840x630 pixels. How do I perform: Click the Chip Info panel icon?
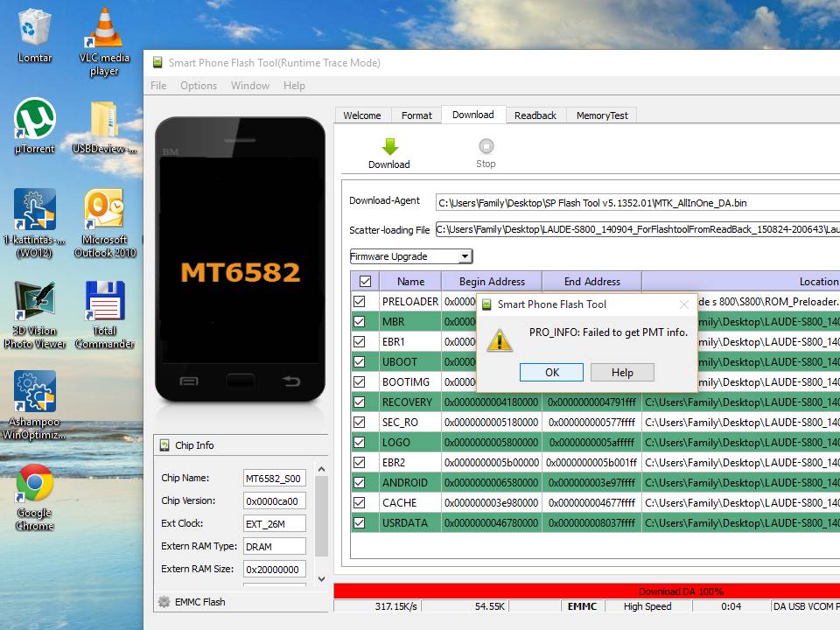pyautogui.click(x=164, y=445)
